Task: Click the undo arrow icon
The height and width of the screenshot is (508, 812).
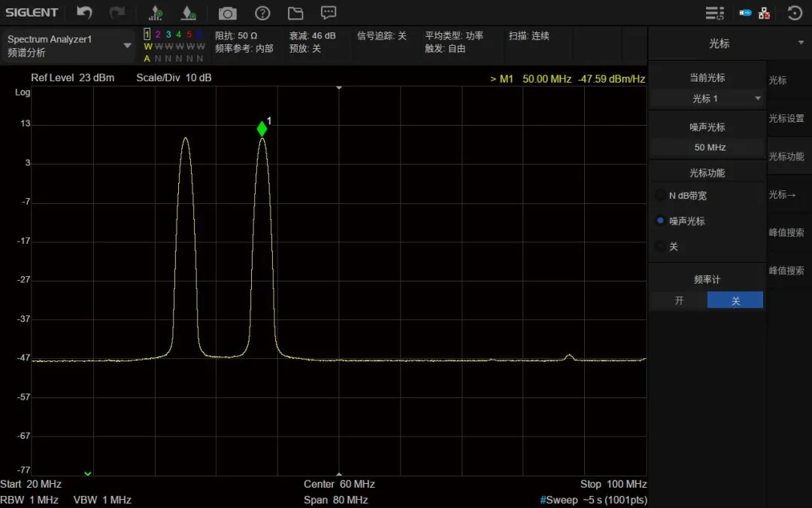Action: pyautogui.click(x=84, y=13)
